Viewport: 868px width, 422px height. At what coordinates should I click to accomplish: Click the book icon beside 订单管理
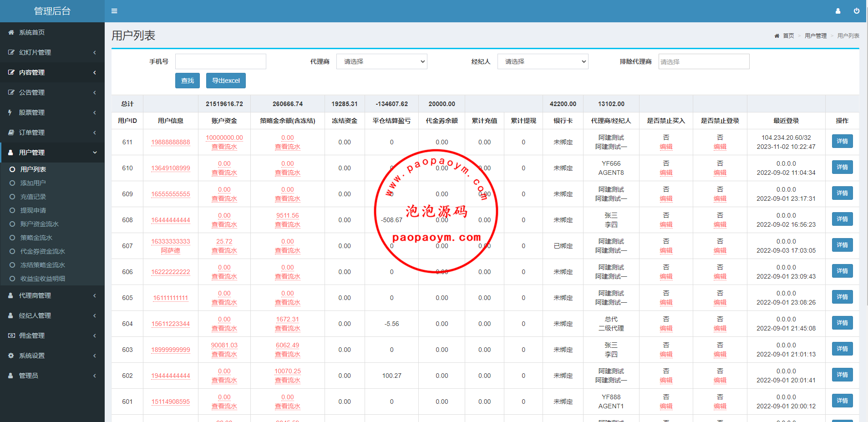[11, 132]
